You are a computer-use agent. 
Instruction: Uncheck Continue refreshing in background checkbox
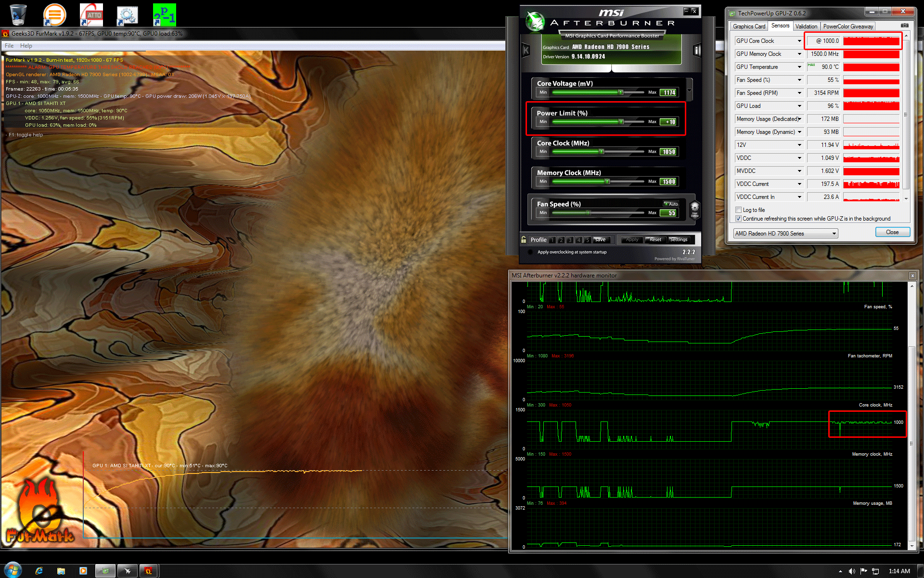[x=738, y=219]
